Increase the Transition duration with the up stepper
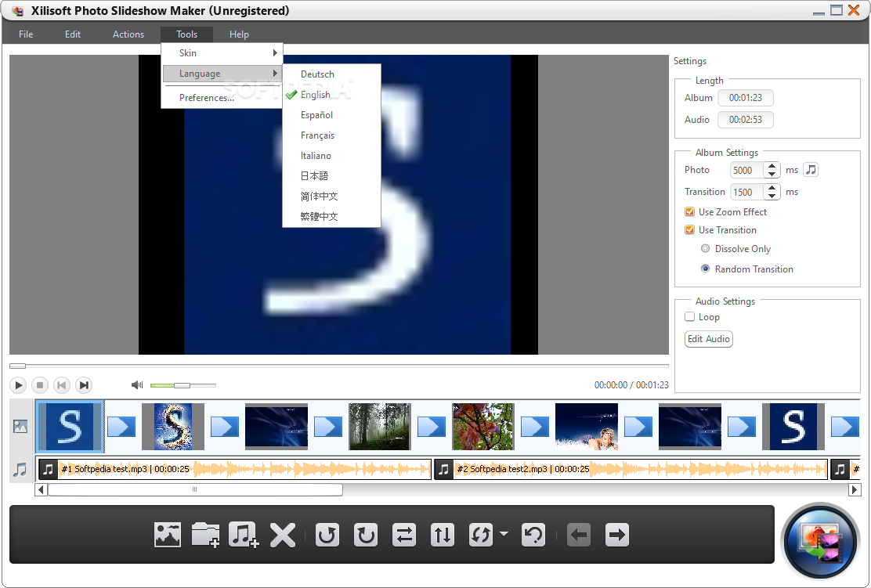The width and height of the screenshot is (871, 588). 772,188
